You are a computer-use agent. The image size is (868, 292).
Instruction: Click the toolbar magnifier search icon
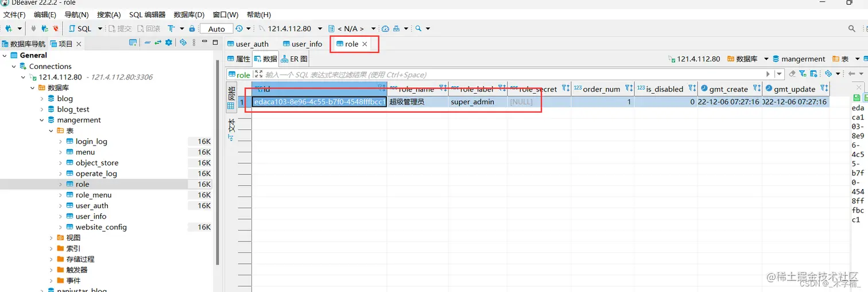pyautogui.click(x=419, y=28)
